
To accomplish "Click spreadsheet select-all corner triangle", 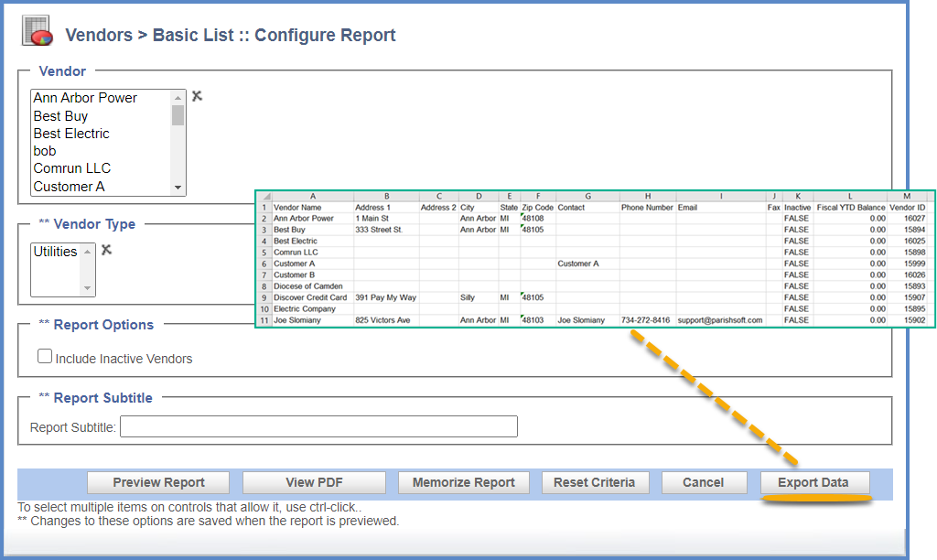I will click(x=264, y=196).
